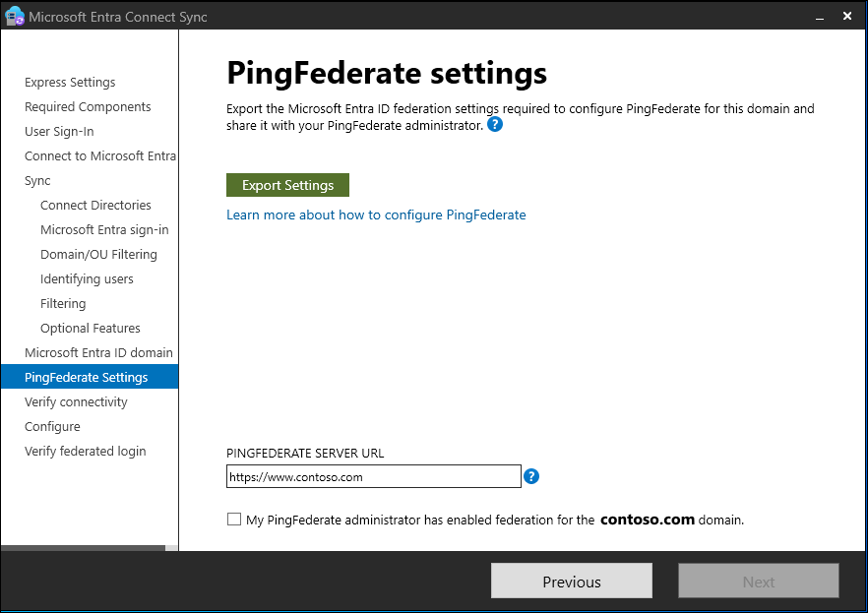Click the help icon beside the export description
This screenshot has width=868, height=613.
[495, 125]
